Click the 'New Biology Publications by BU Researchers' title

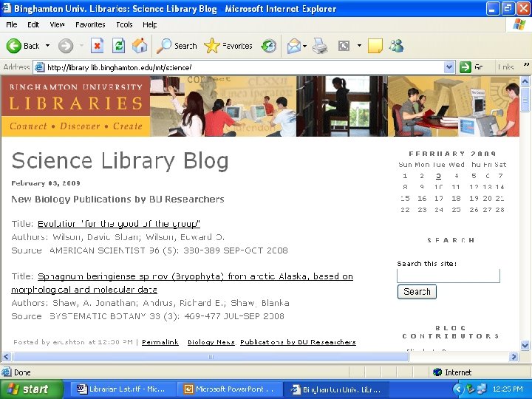117,199
